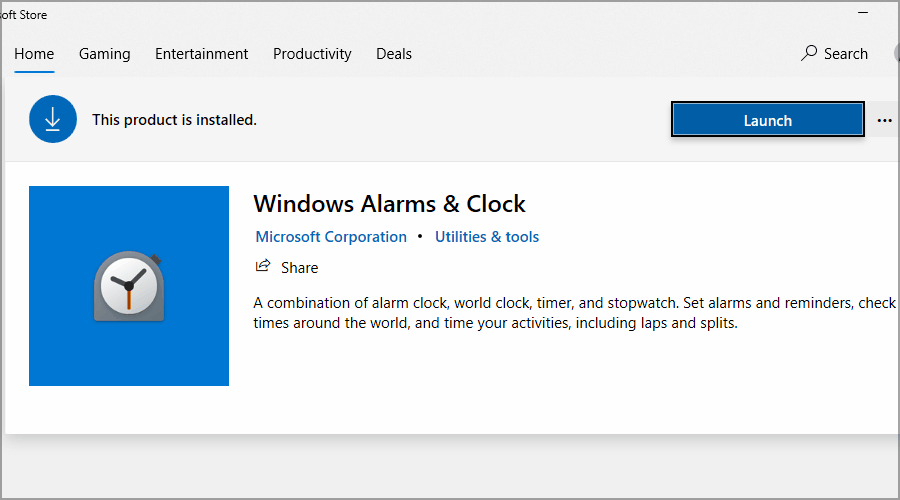Click the 'Windows Alarms & Clock' title
This screenshot has height=500, width=900.
[x=389, y=204]
